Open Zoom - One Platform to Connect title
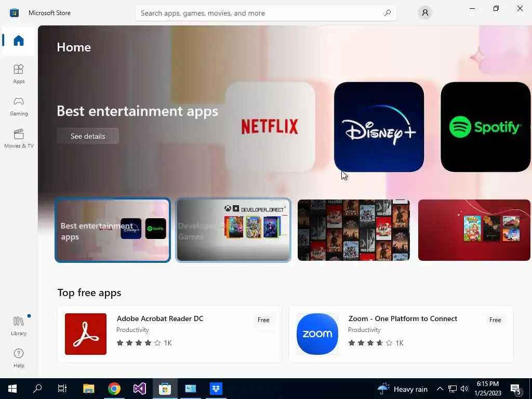The height and width of the screenshot is (399, 532). [403, 318]
